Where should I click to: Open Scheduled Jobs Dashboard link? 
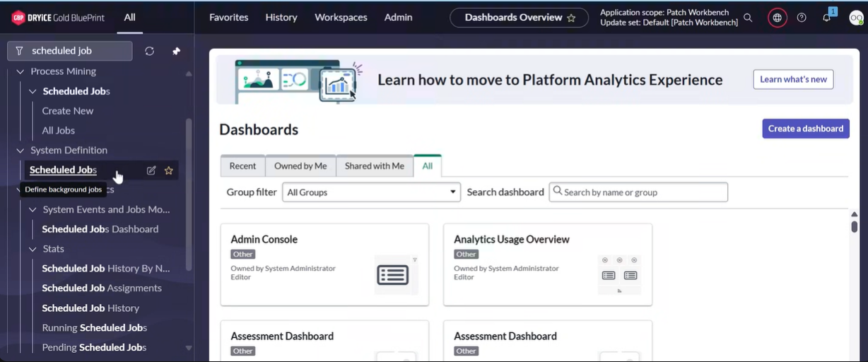coord(100,229)
